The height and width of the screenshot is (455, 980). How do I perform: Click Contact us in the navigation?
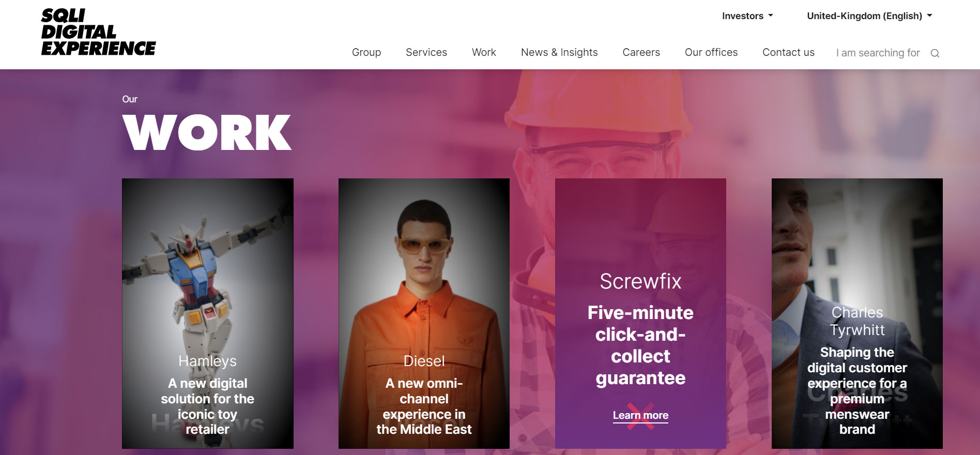click(x=788, y=52)
